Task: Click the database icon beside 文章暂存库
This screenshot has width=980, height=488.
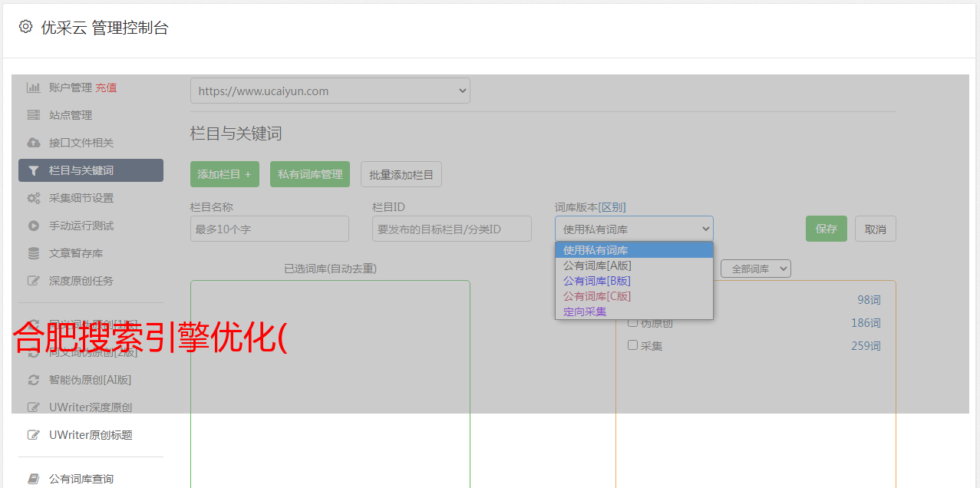Action: pyautogui.click(x=34, y=253)
